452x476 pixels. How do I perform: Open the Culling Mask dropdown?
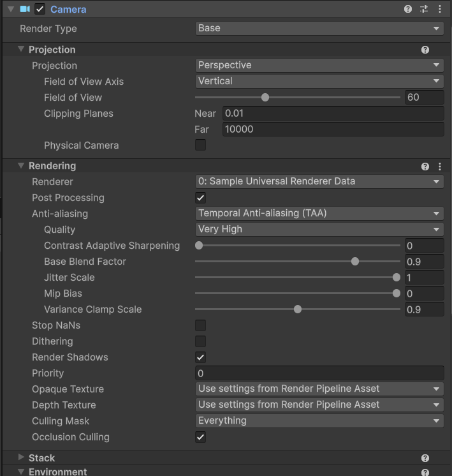click(x=319, y=420)
